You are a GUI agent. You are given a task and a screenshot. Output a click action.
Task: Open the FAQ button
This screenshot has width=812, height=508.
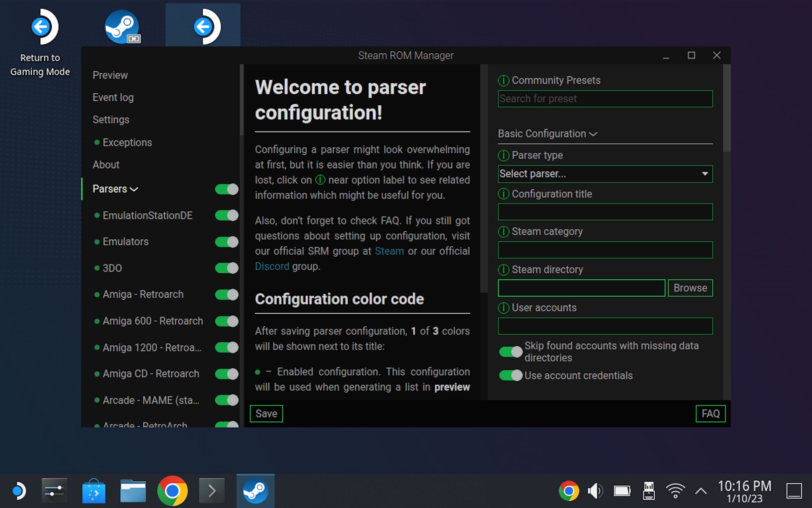click(x=710, y=414)
